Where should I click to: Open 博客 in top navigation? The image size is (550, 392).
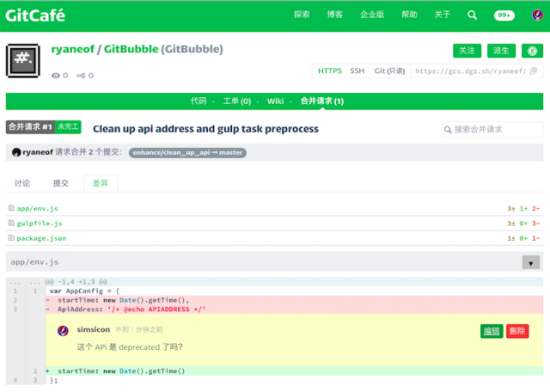pos(334,15)
